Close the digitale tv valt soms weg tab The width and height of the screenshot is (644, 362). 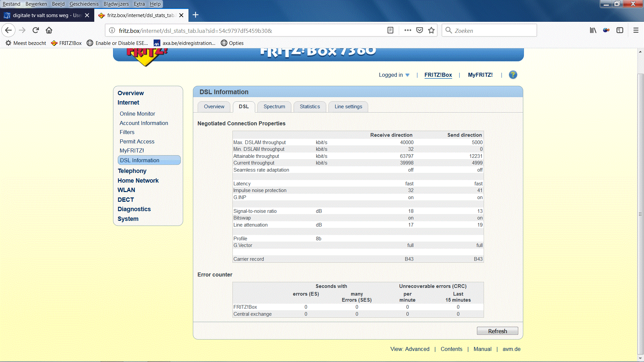pos(87,15)
